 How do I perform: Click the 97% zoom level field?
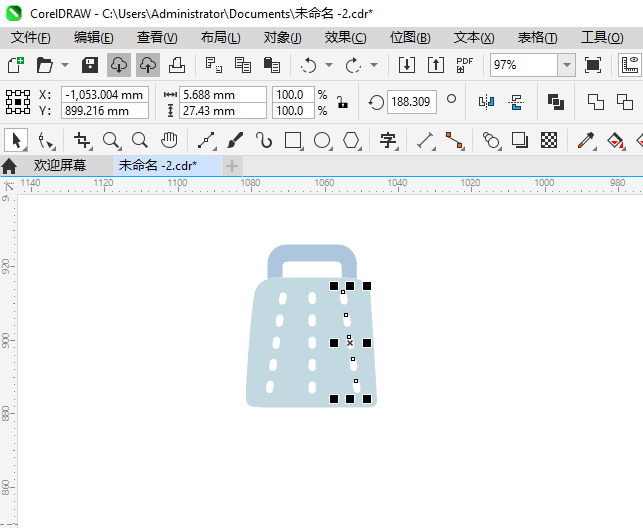(524, 65)
